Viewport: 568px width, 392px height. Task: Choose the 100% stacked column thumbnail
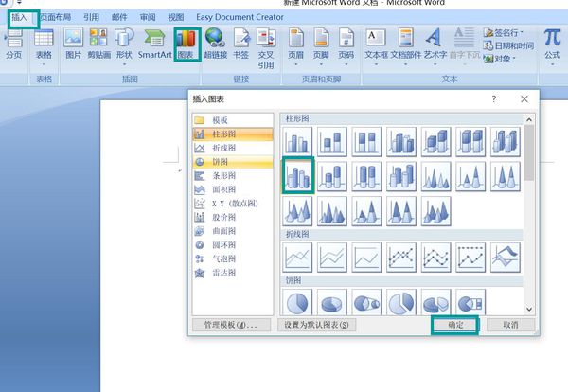(x=366, y=141)
